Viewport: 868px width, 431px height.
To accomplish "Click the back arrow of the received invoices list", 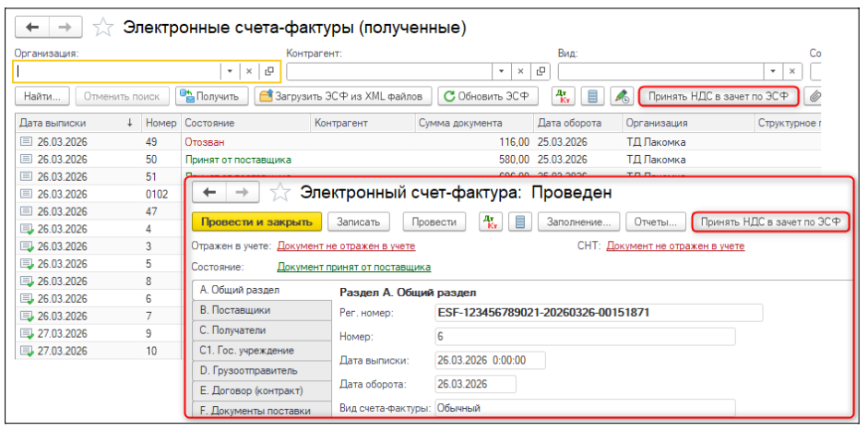I will coord(32,28).
